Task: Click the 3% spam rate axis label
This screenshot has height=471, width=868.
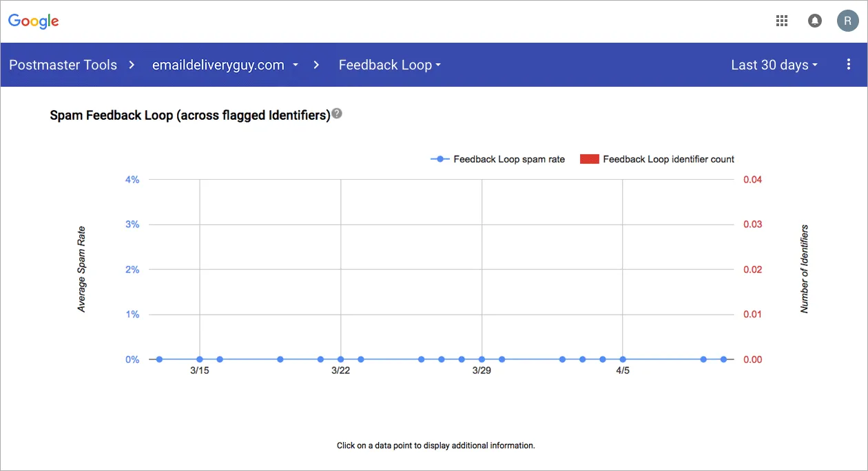Action: [x=132, y=224]
